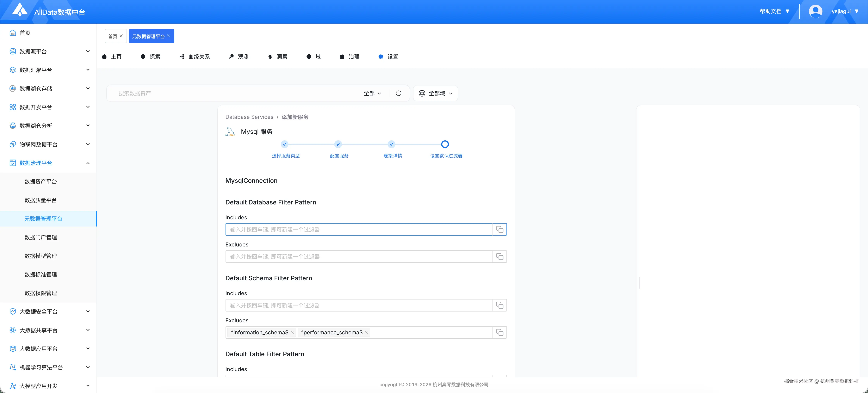Viewport: 868px width, 393px height.
Task: Select 设置默认过滤器 step circle
Action: [x=445, y=144]
